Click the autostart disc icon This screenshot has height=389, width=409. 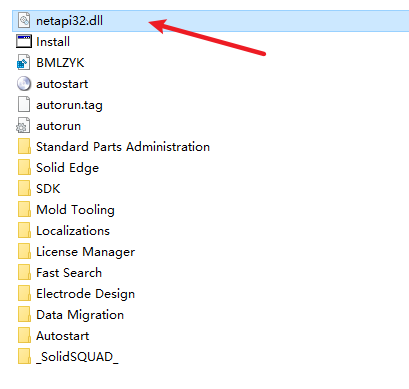pyautogui.click(x=24, y=84)
